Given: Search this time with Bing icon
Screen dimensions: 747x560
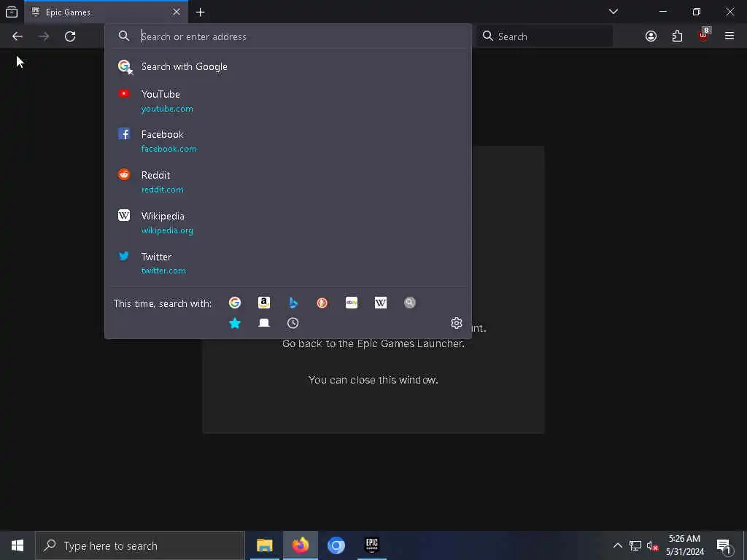Looking at the screenshot, I should coord(293,303).
